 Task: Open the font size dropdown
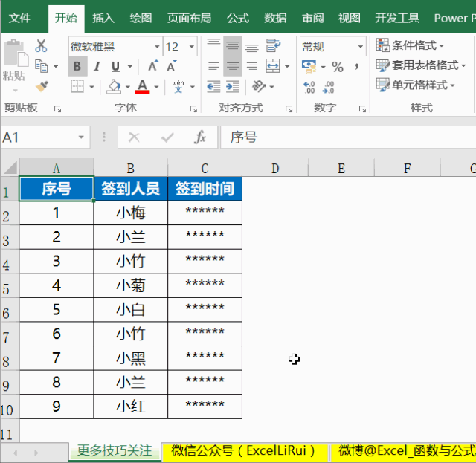pyautogui.click(x=192, y=46)
